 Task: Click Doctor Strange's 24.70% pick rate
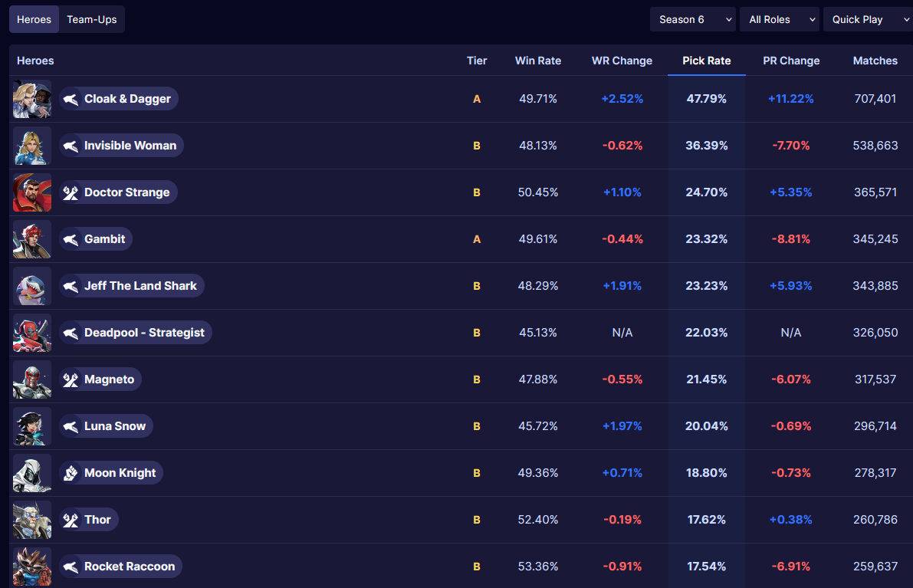706,192
